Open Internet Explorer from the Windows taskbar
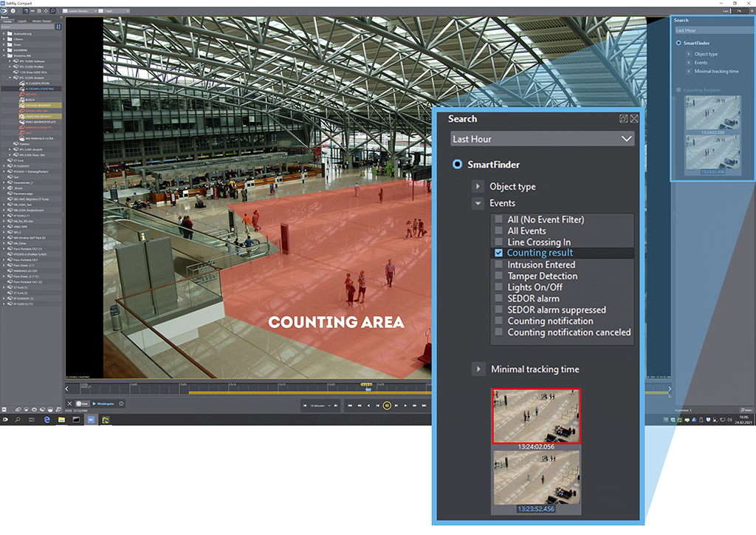Screen dimensions: 756x535 pyautogui.click(x=46, y=420)
